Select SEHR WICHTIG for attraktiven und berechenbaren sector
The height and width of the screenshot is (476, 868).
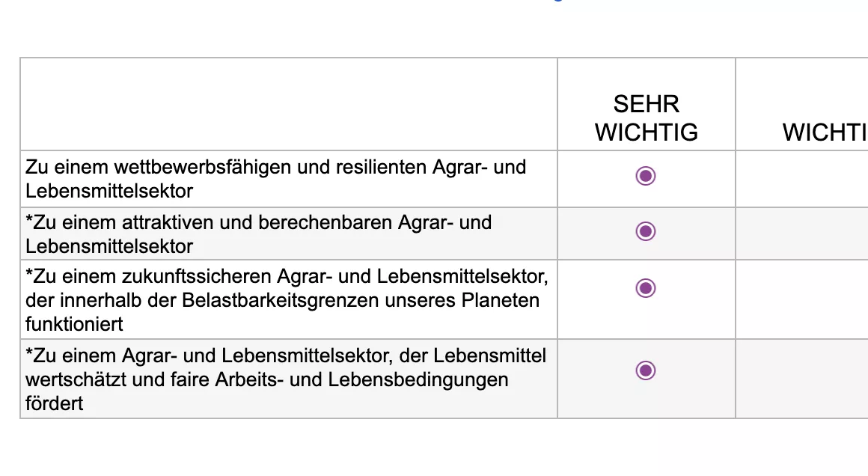646,231
